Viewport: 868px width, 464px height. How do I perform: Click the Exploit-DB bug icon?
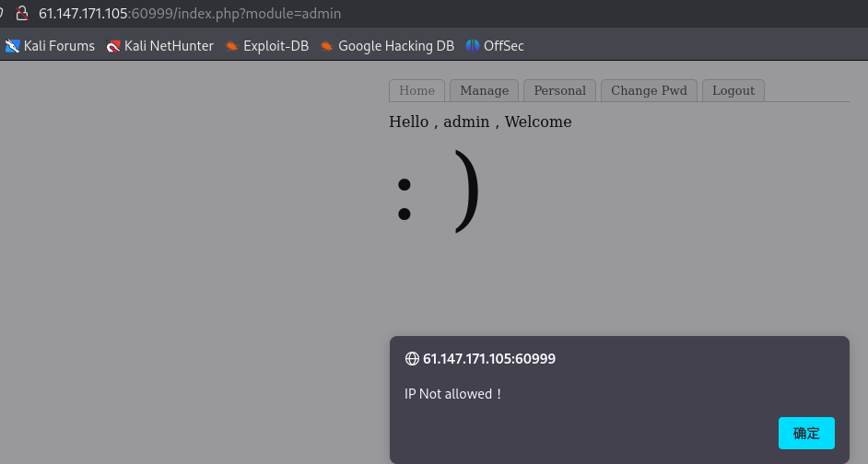pyautogui.click(x=232, y=46)
